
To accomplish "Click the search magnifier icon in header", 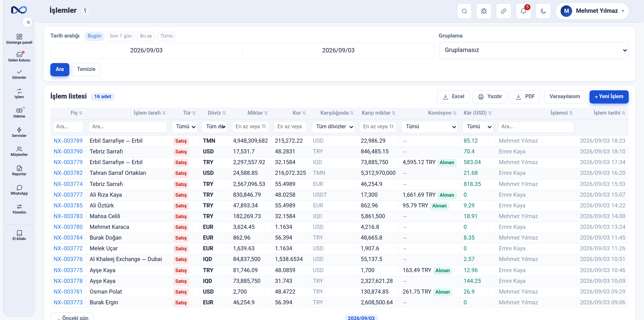I will coord(464,11).
